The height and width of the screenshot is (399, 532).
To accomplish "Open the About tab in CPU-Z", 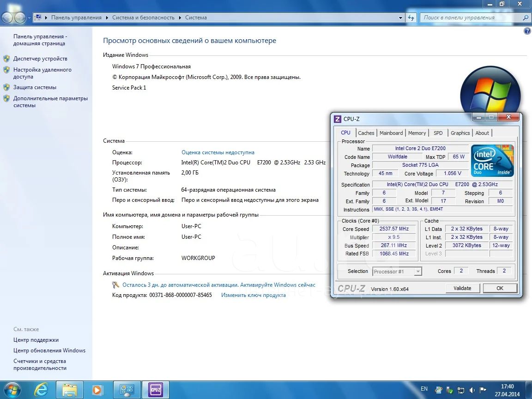I will [x=482, y=133].
